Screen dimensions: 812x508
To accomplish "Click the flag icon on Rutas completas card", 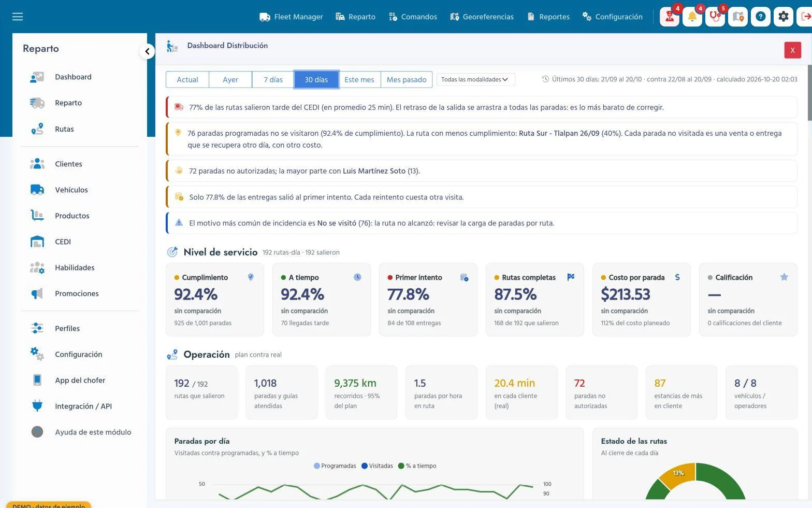I will click(x=571, y=277).
